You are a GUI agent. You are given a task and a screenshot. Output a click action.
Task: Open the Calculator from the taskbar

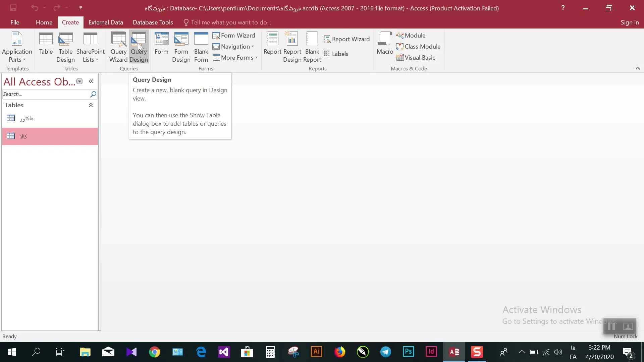point(270,352)
